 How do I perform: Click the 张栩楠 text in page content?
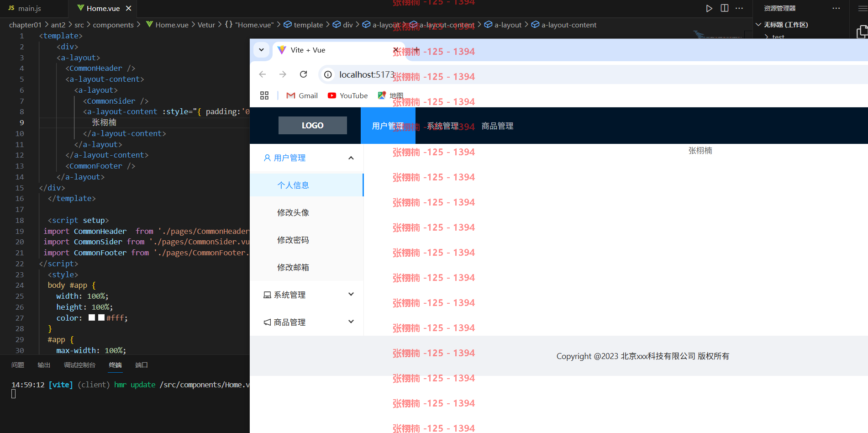tap(700, 150)
